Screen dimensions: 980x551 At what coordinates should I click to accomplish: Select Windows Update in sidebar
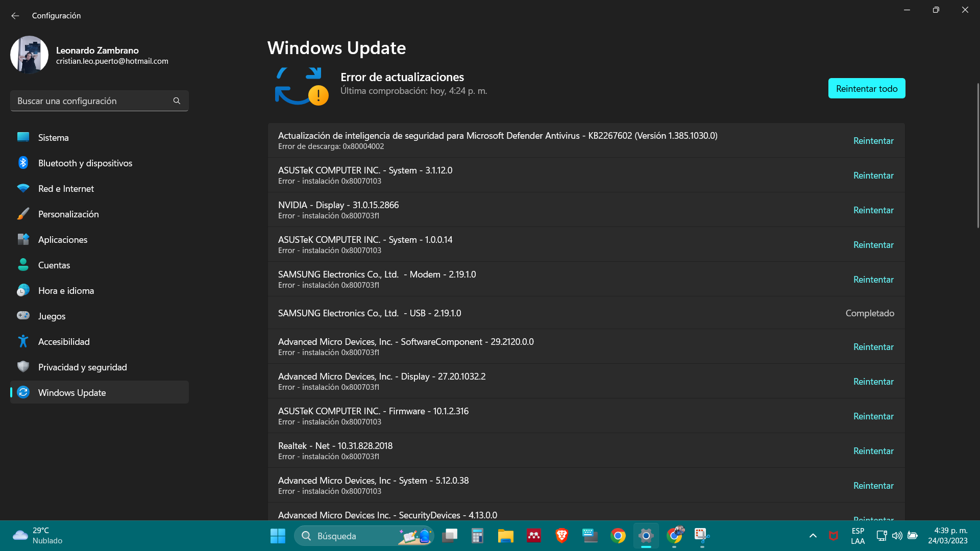pos(100,392)
